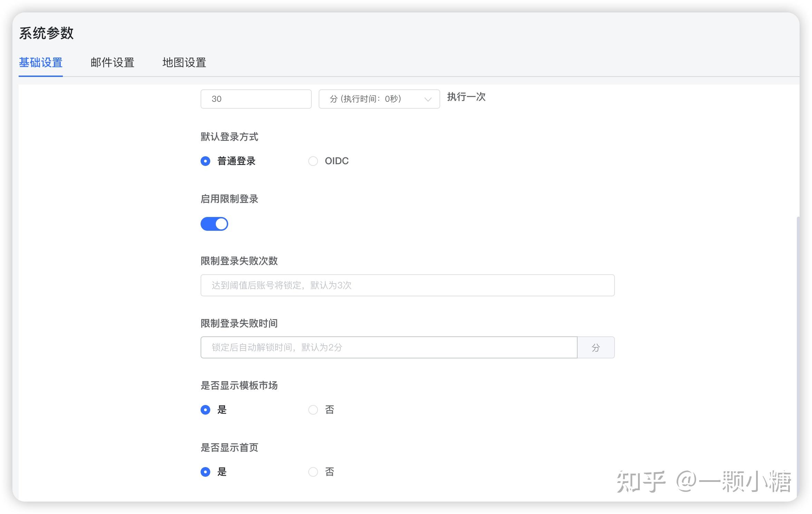Switch to the 地图设置 tab
Screen dimensions: 812x514
click(x=184, y=62)
